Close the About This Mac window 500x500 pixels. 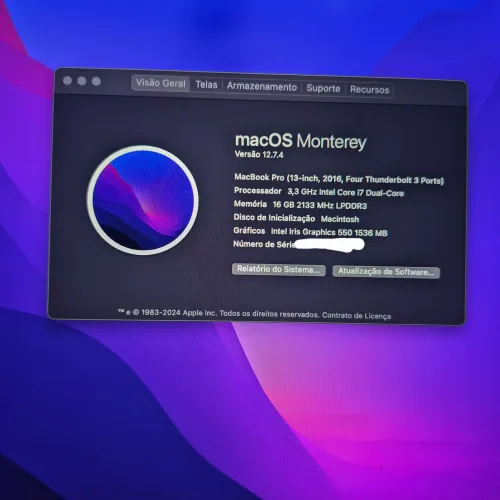coord(67,80)
